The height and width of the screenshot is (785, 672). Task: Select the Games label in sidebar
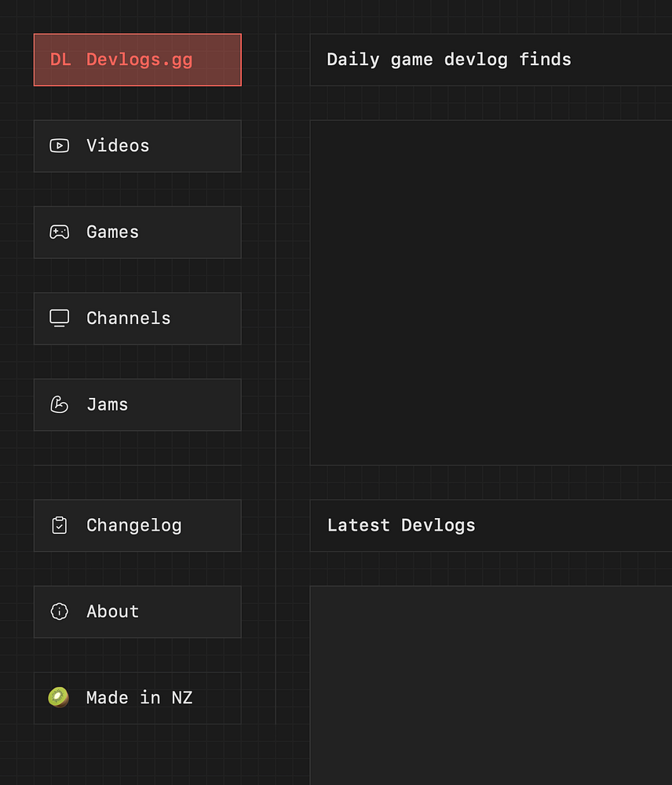[112, 232]
